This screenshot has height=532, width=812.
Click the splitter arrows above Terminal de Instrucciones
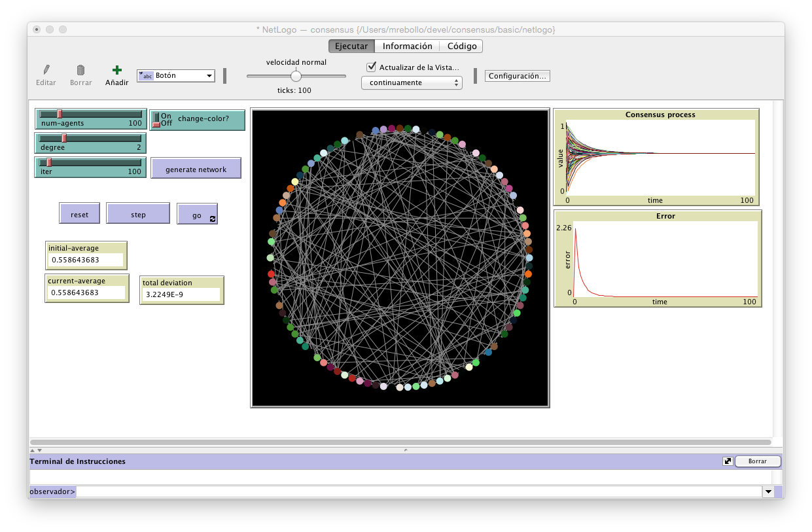point(36,450)
